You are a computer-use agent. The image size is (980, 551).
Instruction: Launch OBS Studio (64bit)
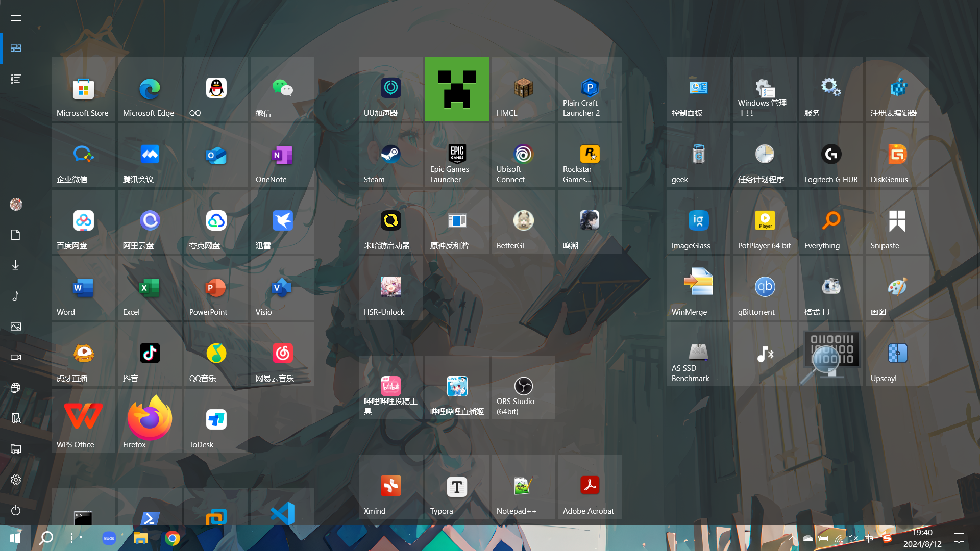pos(523,388)
